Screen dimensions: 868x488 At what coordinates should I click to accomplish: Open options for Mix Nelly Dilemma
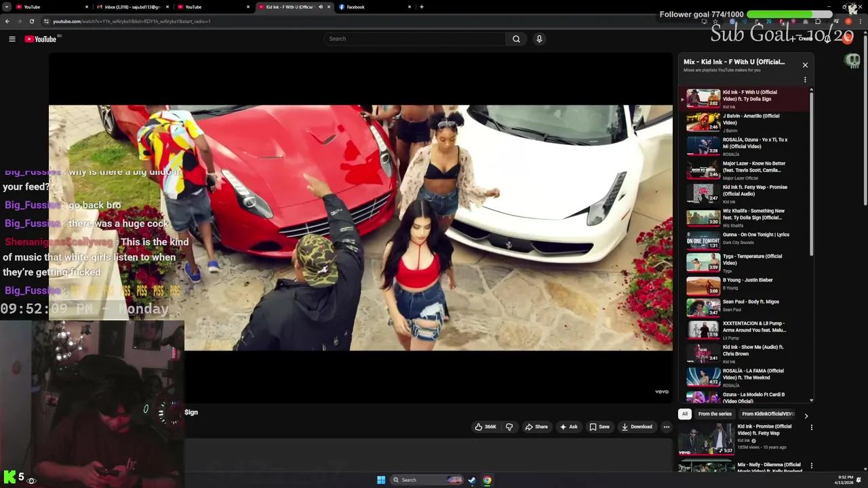pos(811,466)
